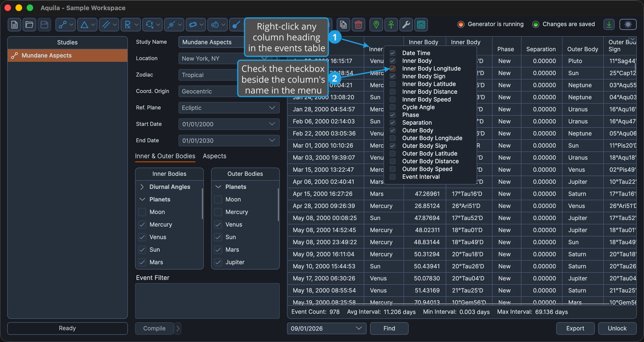Uncheck the Date Time column checkbox
644x342 pixels.
pyautogui.click(x=393, y=53)
